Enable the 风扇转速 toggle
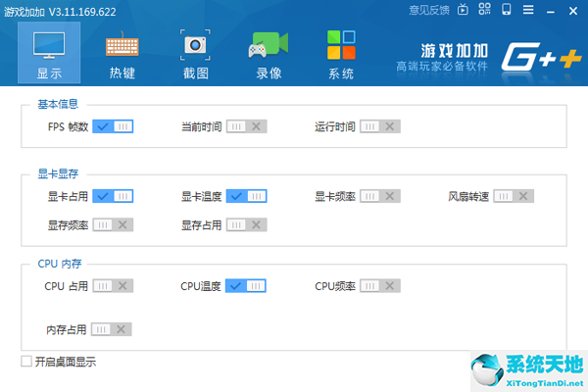The image size is (588, 392). coord(514,196)
